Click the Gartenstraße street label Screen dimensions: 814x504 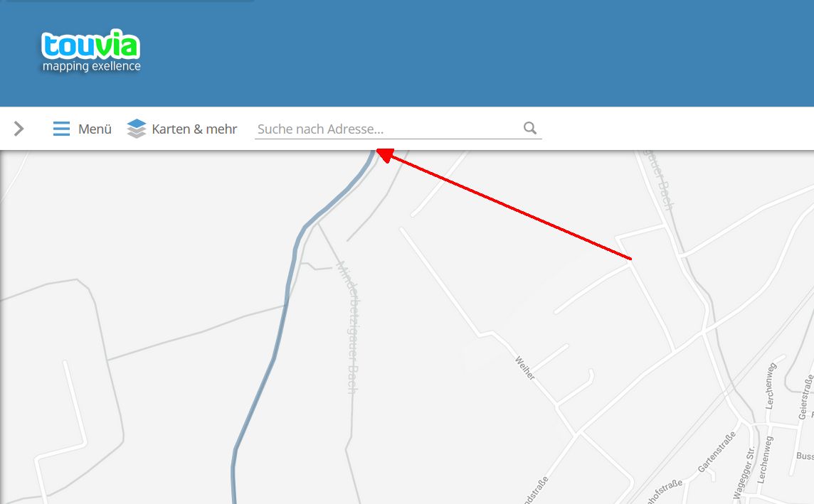[x=717, y=451]
